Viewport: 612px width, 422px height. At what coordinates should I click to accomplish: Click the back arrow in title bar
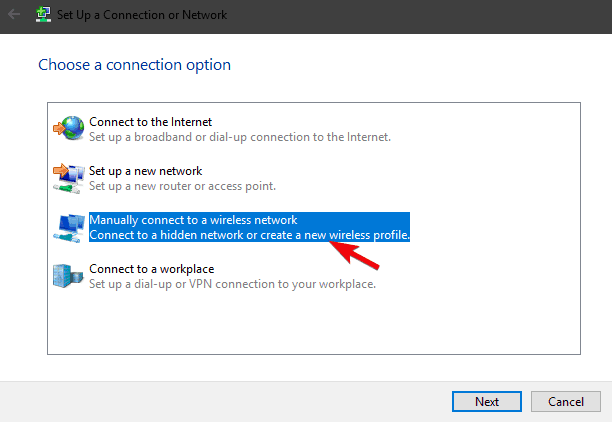click(x=15, y=15)
